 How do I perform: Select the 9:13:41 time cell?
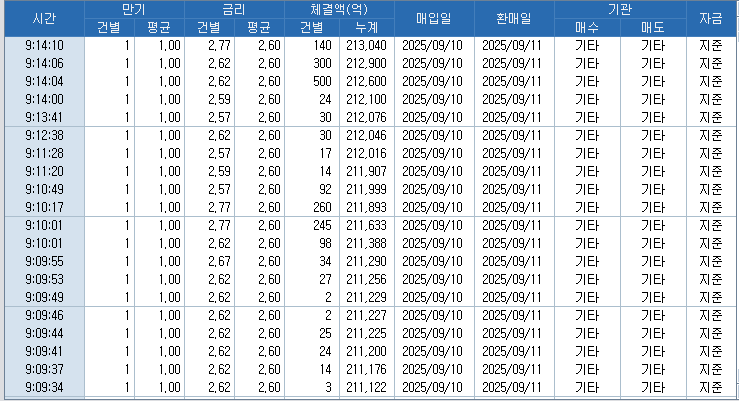point(44,117)
